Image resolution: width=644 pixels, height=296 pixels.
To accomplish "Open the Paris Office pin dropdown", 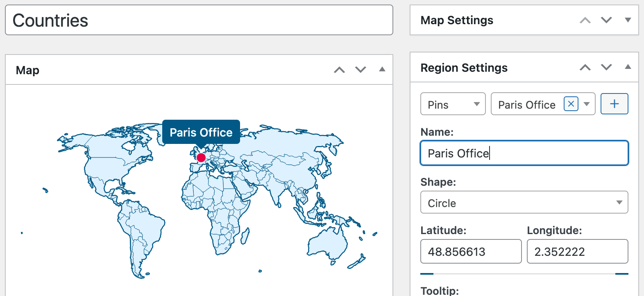I will pyautogui.click(x=587, y=104).
